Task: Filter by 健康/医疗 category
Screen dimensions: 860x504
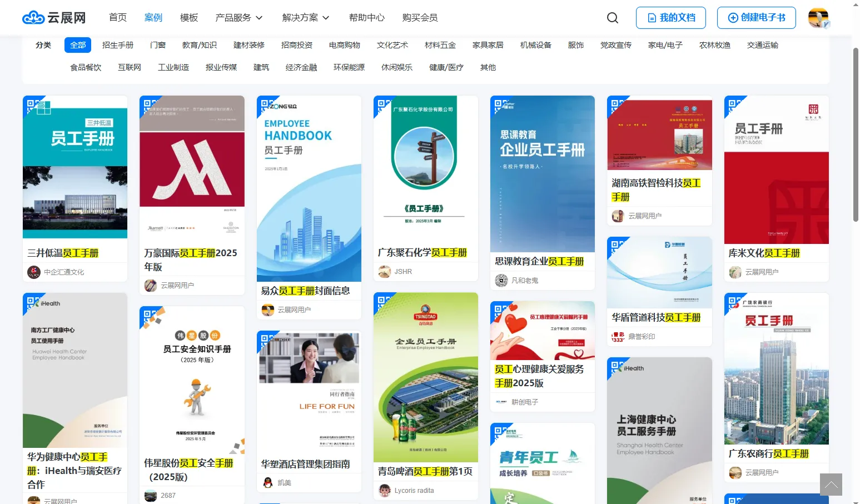Action: coord(446,67)
